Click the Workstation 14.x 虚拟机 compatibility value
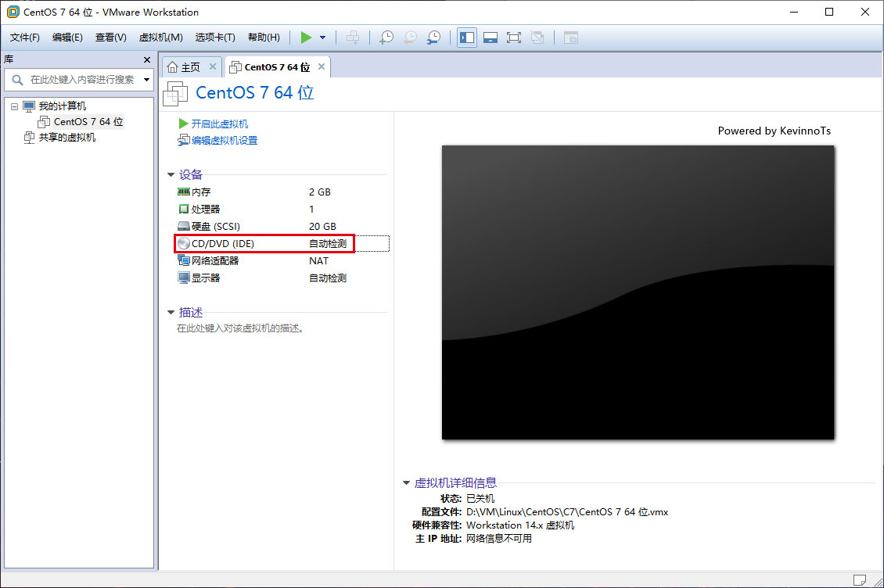 520,525
